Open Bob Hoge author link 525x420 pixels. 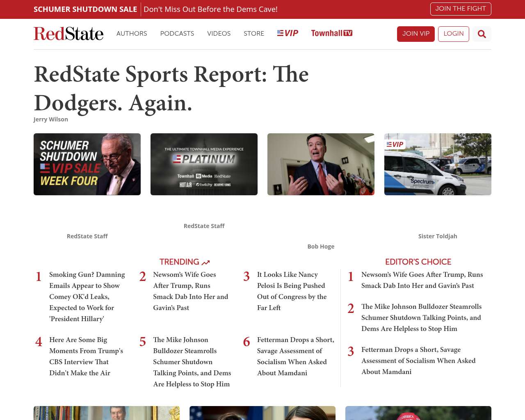point(321,247)
